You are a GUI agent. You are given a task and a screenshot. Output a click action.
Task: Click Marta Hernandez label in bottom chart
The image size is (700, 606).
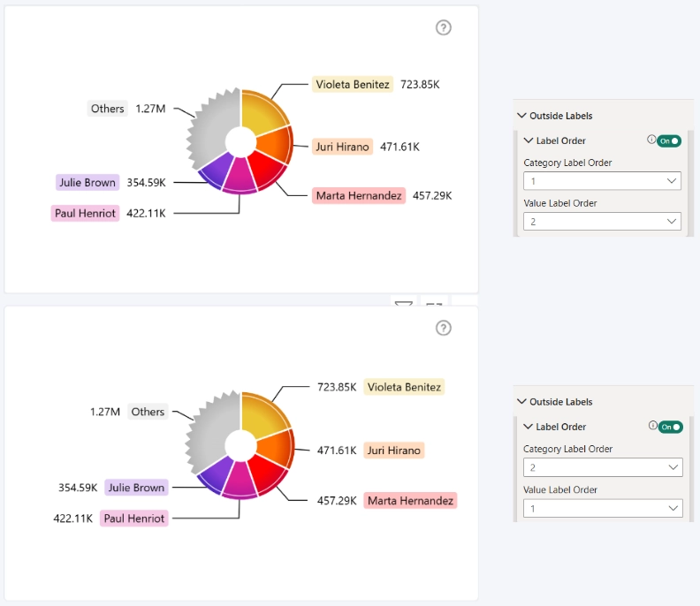[410, 501]
